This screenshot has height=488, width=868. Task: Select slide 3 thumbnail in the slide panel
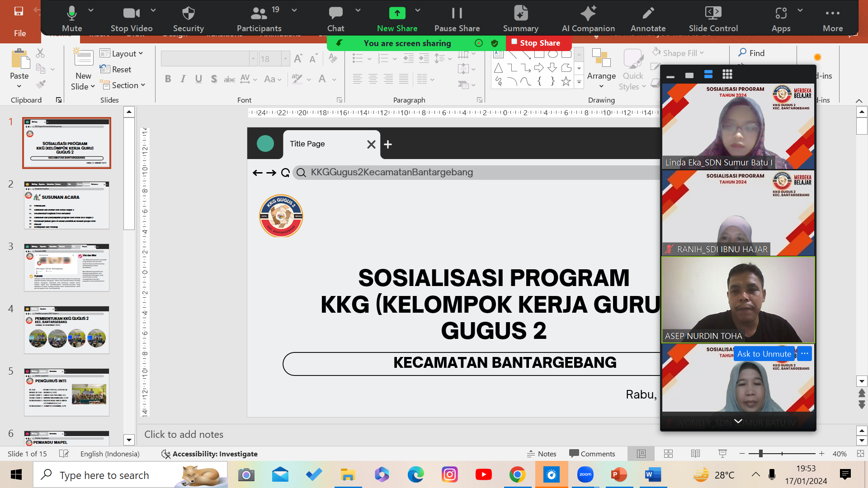(x=66, y=267)
